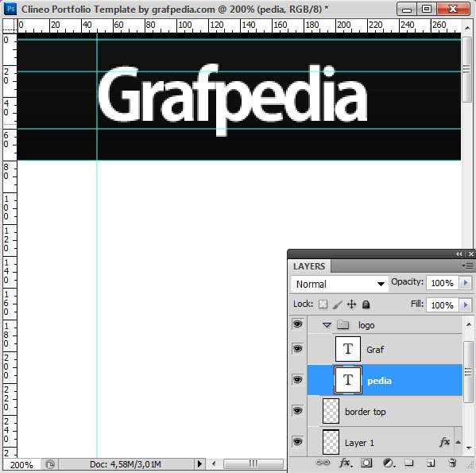Toggle visibility of Layer 1
This screenshot has width=476, height=473.
pyautogui.click(x=297, y=441)
